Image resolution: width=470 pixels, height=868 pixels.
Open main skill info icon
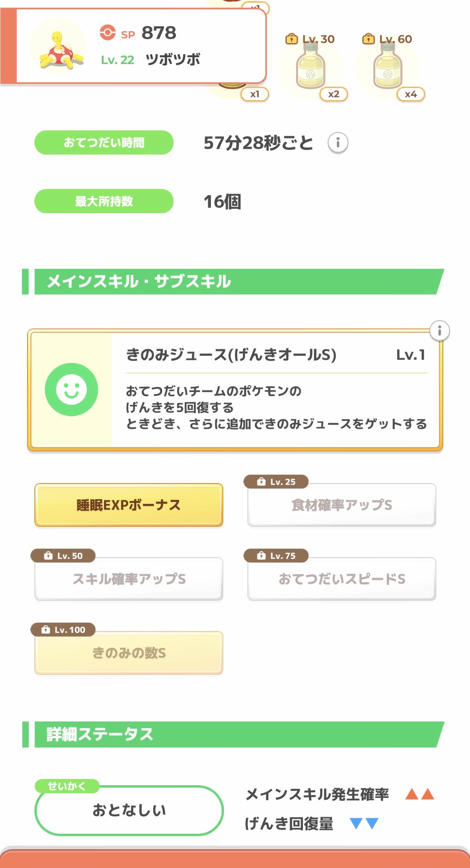coord(439,331)
